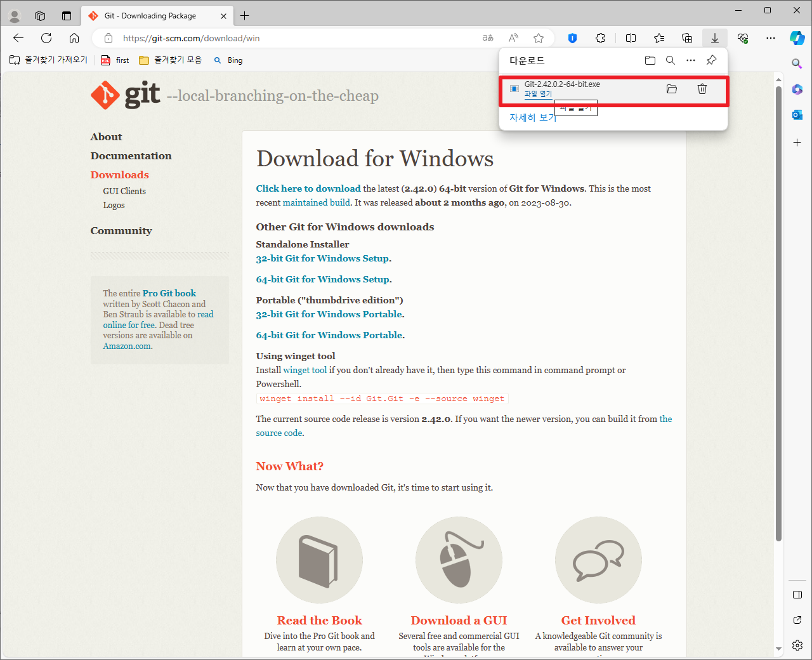Open the Bitwarden shield extension
This screenshot has height=660, width=812.
(x=572, y=38)
